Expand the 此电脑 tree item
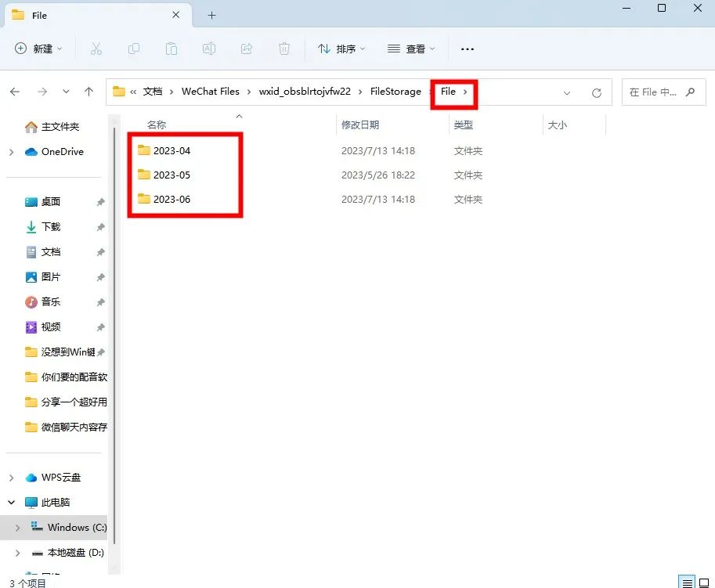The width and height of the screenshot is (715, 588). [x=13, y=502]
